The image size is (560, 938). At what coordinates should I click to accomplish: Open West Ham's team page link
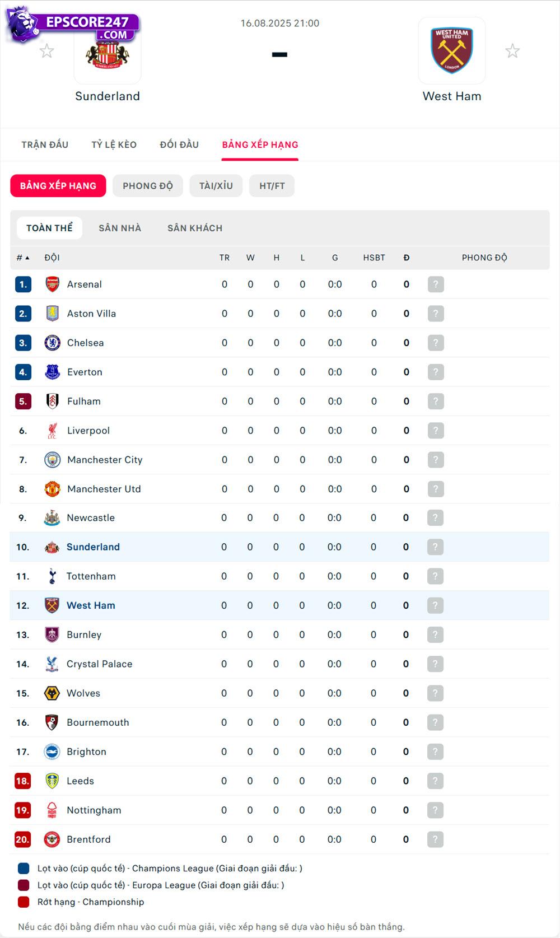91,605
